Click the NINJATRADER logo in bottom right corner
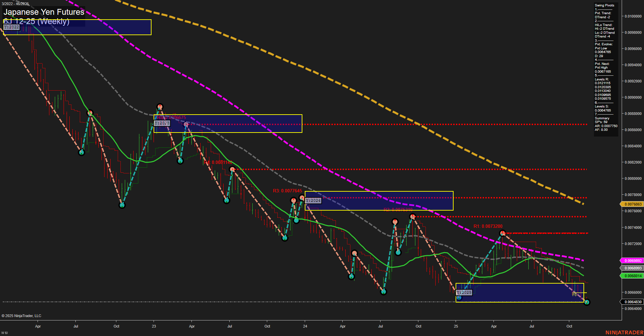644x336 pixels. 624,332
